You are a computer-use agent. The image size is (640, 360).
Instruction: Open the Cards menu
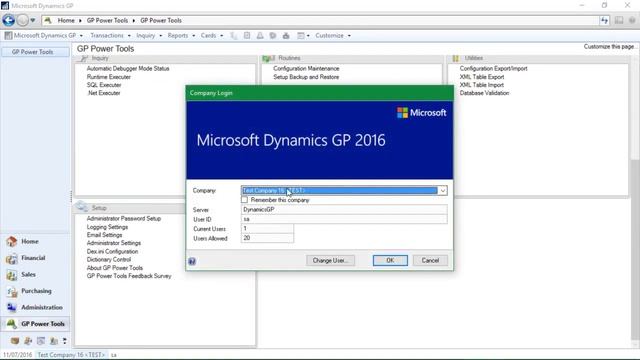tap(211, 36)
